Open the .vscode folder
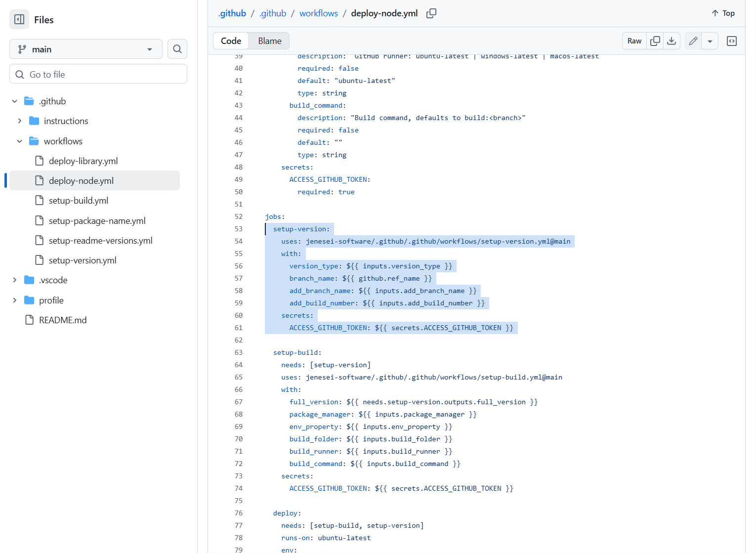756x553 pixels. (x=53, y=280)
